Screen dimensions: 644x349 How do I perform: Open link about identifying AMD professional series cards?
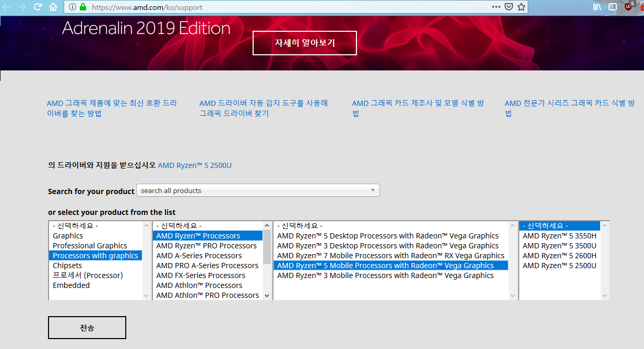click(569, 109)
